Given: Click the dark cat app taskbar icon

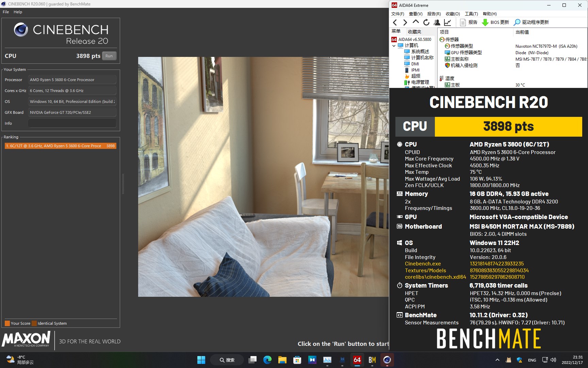Looking at the screenshot, I should pos(342,360).
